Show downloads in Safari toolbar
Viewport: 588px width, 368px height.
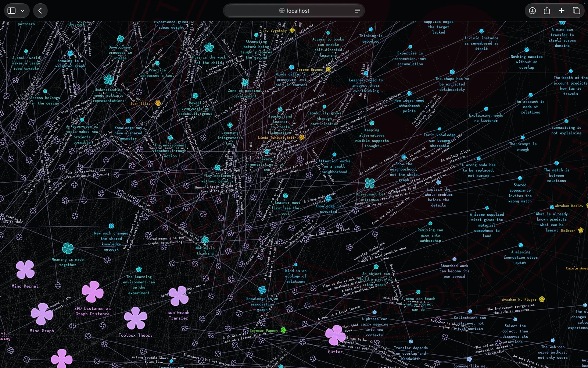[x=532, y=11]
